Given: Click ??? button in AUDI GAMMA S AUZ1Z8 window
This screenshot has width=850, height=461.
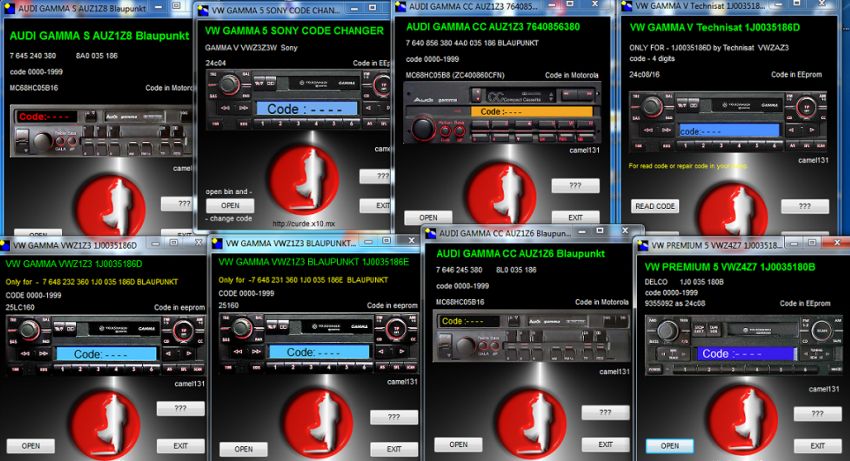Looking at the screenshot, I should coord(178,203).
